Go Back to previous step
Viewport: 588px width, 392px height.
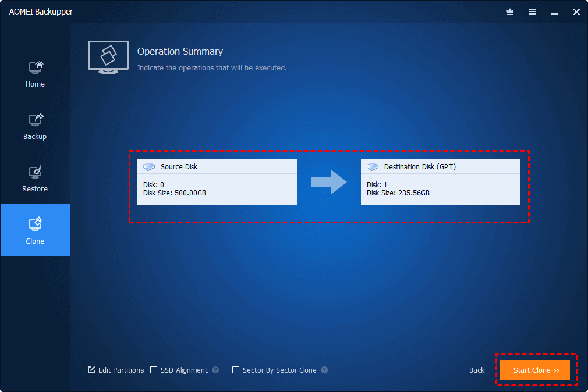[477, 370]
